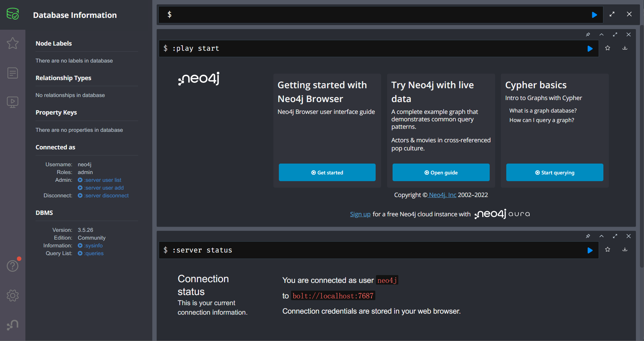
Task: Pin the :play start frame
Action: pyautogui.click(x=588, y=34)
